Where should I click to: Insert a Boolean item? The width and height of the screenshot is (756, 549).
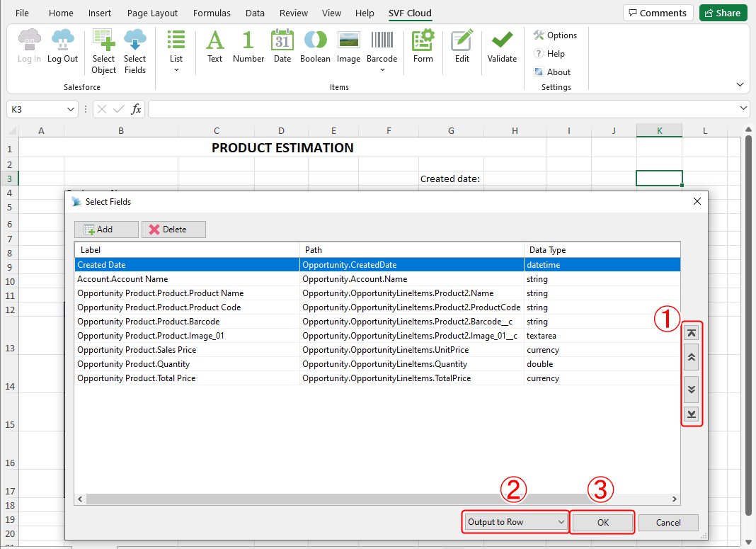pos(315,46)
